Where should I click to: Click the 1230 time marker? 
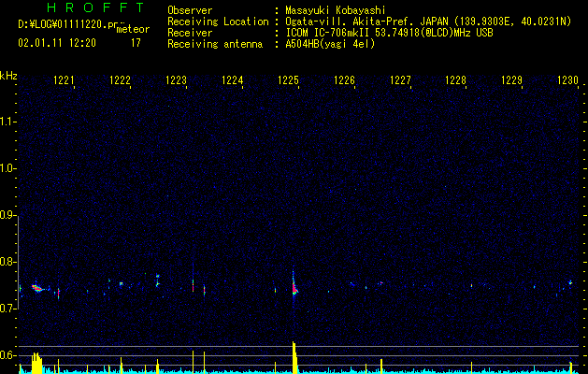(x=567, y=80)
